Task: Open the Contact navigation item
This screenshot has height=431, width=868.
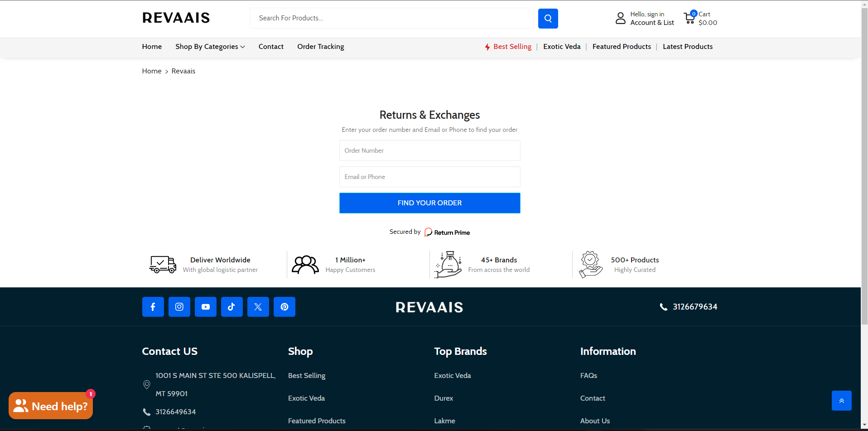Action: coord(271,47)
